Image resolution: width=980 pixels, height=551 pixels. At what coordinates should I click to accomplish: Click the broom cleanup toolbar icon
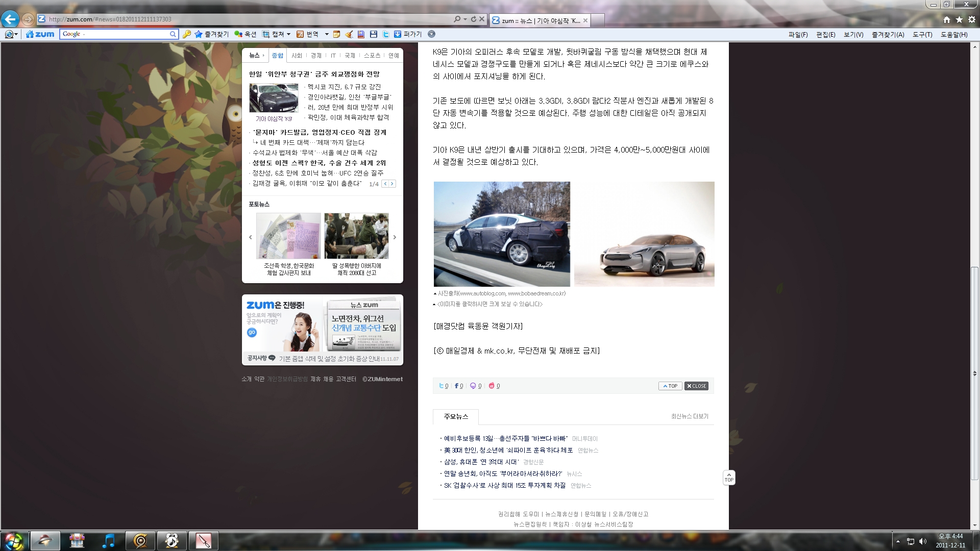click(349, 34)
